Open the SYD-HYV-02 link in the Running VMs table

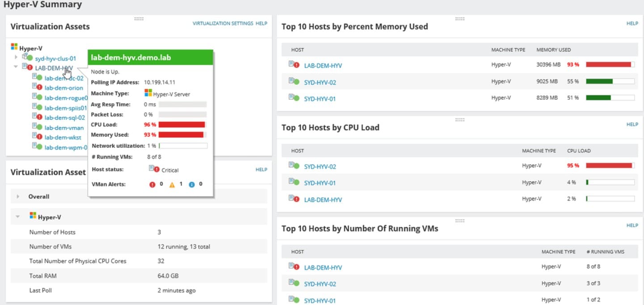click(320, 284)
